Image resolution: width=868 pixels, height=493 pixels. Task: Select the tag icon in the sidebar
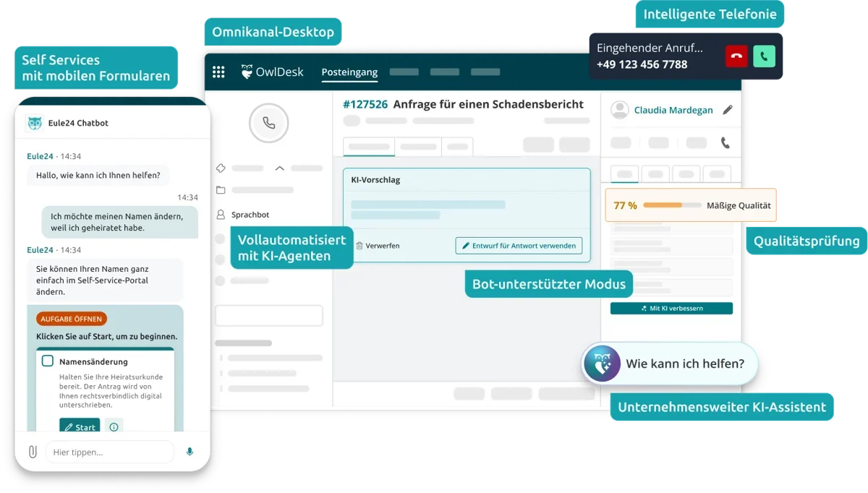click(221, 168)
